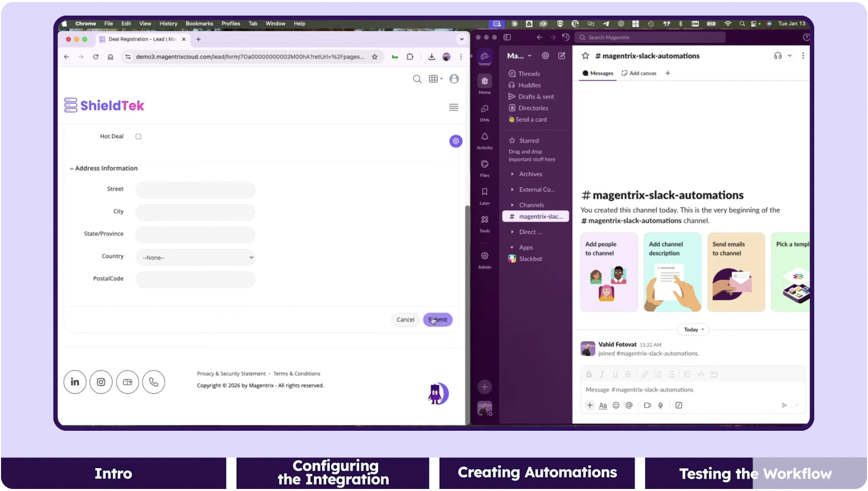Image resolution: width=868 pixels, height=491 pixels.
Task: Expand Channels section in Slack sidebar
Action: click(512, 205)
